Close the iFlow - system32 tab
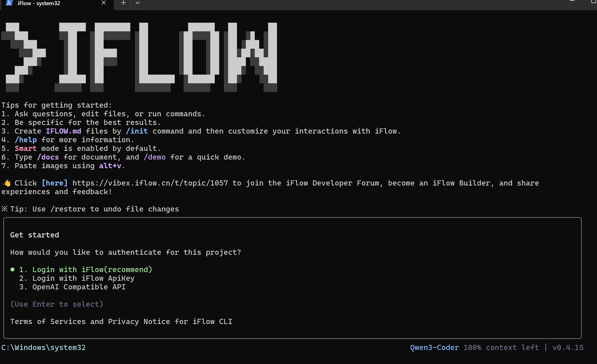Viewport: 597px width, 364px height. (x=104, y=3)
